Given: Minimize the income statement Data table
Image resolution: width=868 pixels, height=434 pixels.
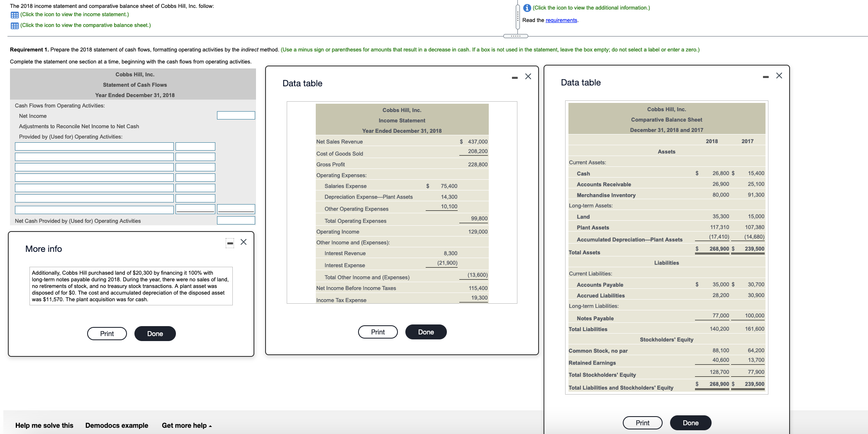Looking at the screenshot, I should (x=514, y=78).
